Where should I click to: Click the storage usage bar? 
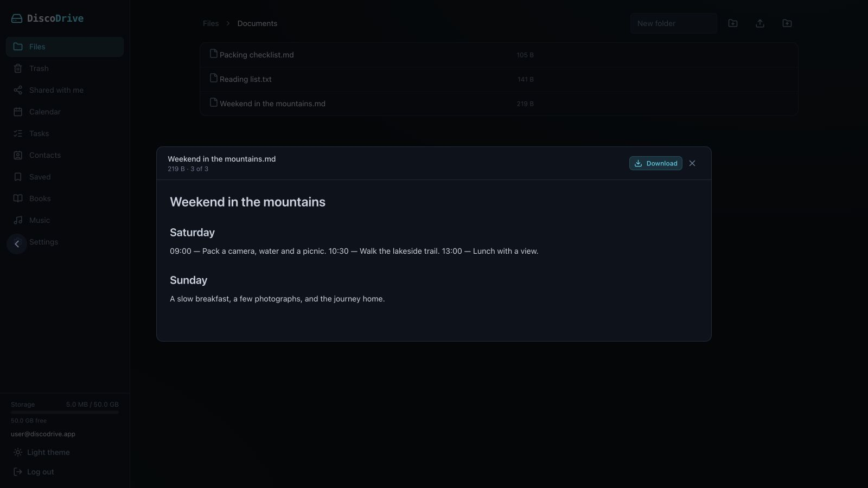pos(65,412)
